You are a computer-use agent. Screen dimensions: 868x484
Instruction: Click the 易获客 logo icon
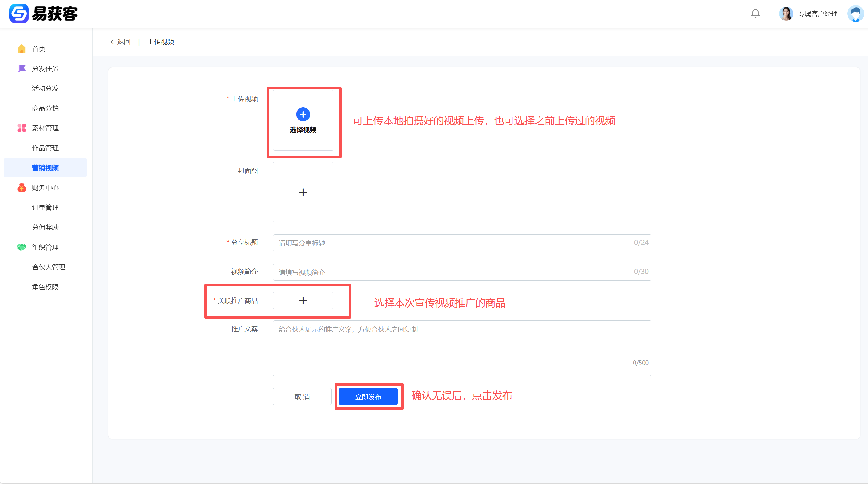coord(19,14)
